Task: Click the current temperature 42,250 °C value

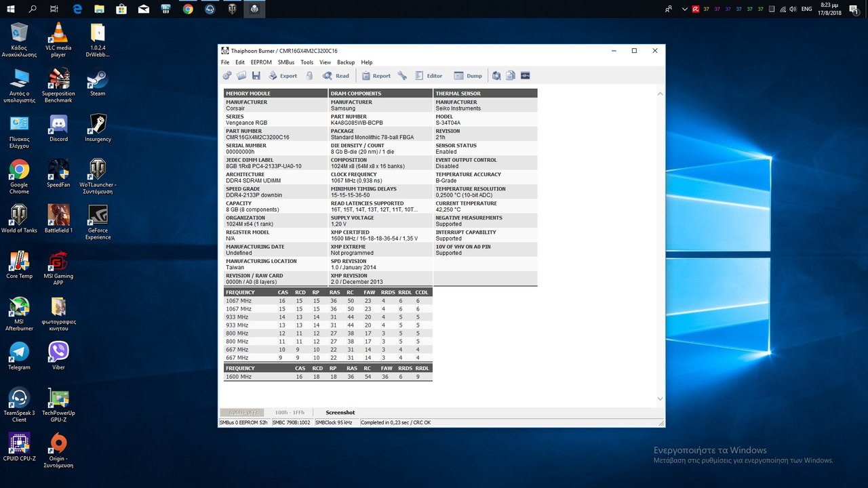Action: 448,209
